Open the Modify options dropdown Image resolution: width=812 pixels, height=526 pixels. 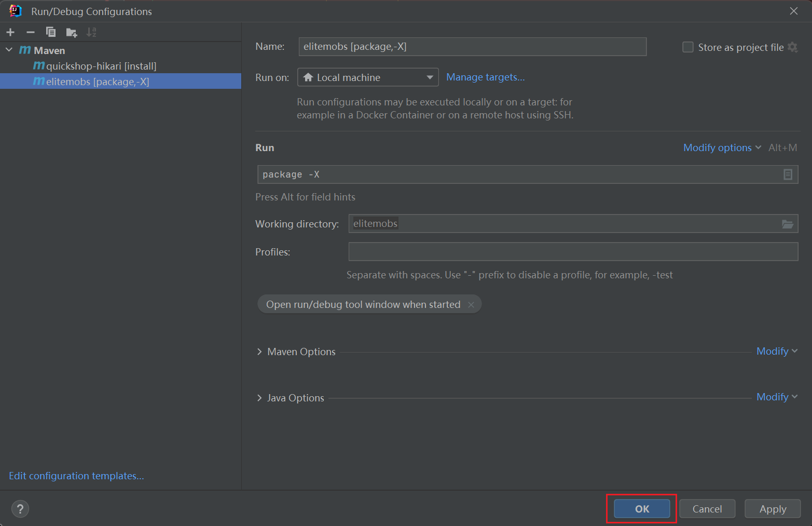click(722, 147)
